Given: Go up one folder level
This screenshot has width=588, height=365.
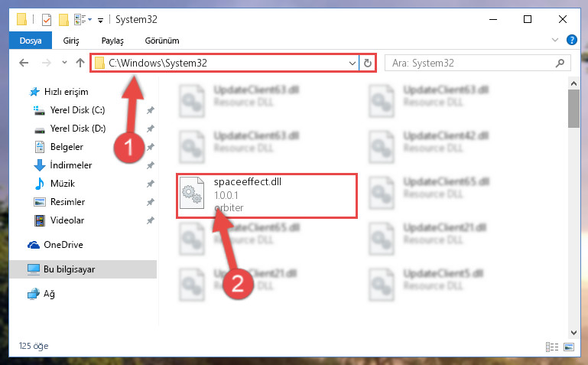Looking at the screenshot, I should pyautogui.click(x=80, y=63).
